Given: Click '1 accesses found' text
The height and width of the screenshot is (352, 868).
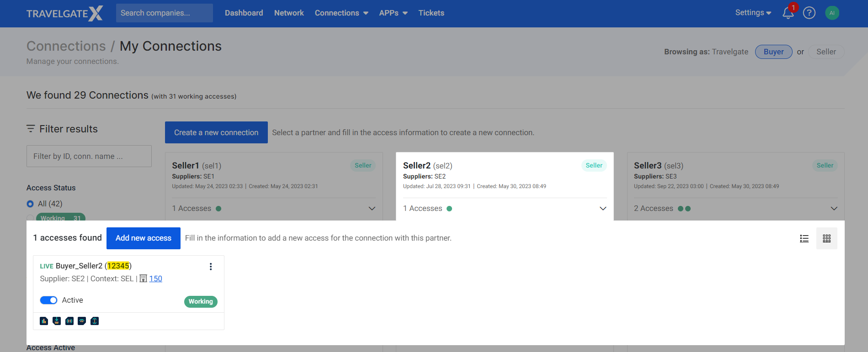Looking at the screenshot, I should coord(68,238).
